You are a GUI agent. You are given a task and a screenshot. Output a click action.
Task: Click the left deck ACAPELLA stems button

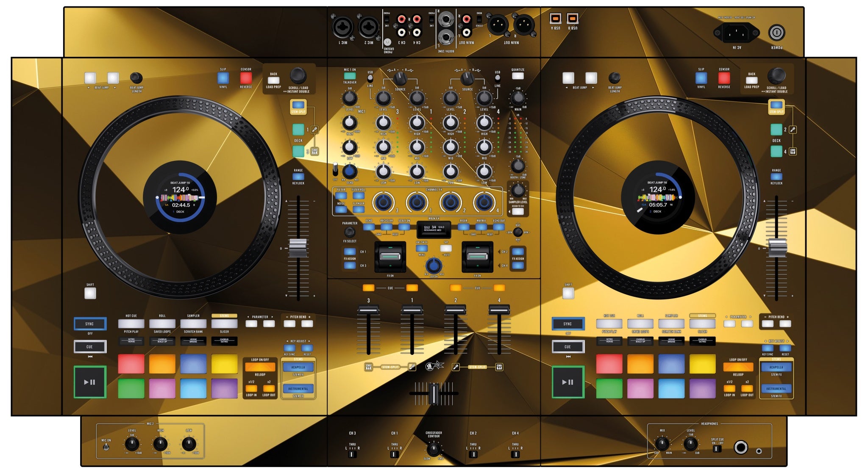pyautogui.click(x=298, y=367)
